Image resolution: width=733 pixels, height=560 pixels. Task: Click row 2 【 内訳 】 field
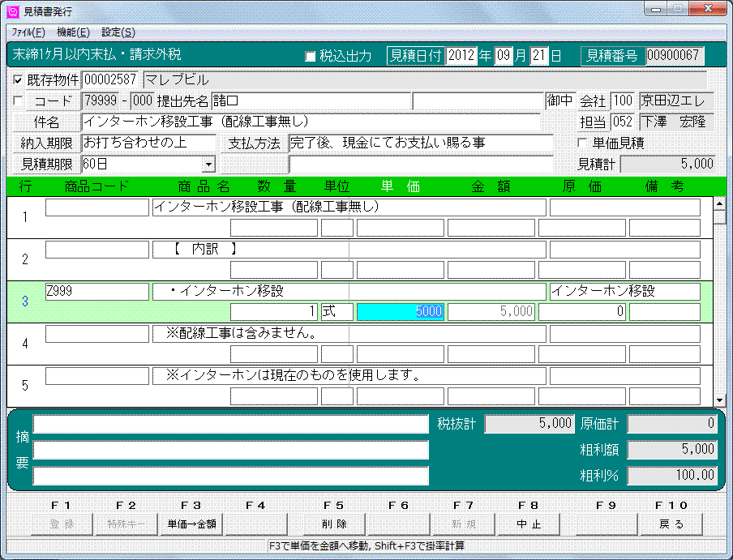point(349,250)
